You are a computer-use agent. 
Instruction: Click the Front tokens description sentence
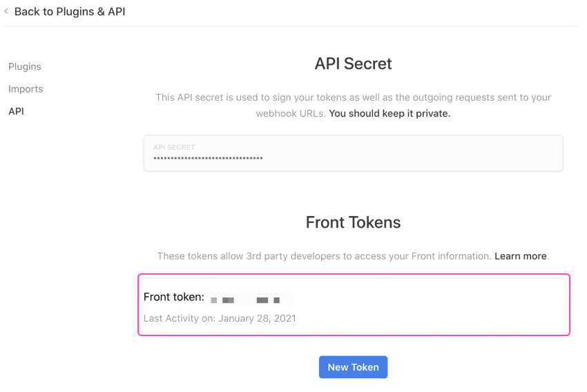(x=325, y=256)
